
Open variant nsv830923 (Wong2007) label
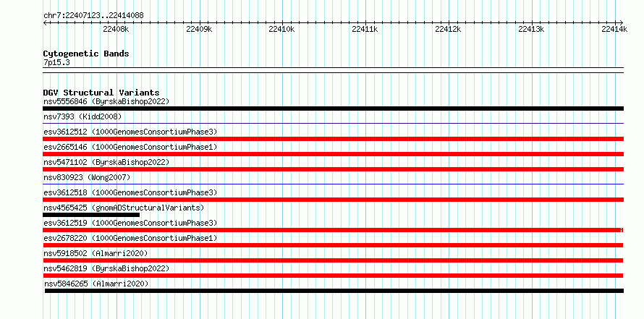(x=87, y=177)
